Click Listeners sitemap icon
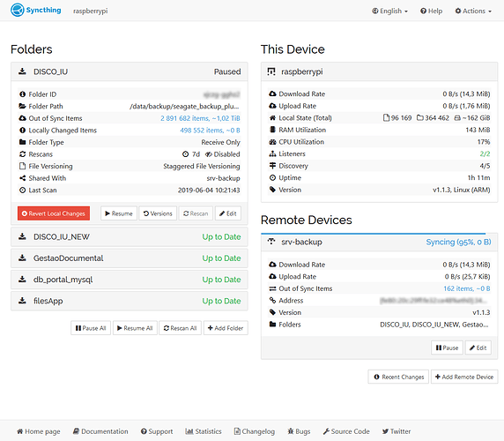This screenshot has height=441, width=504. 272,153
